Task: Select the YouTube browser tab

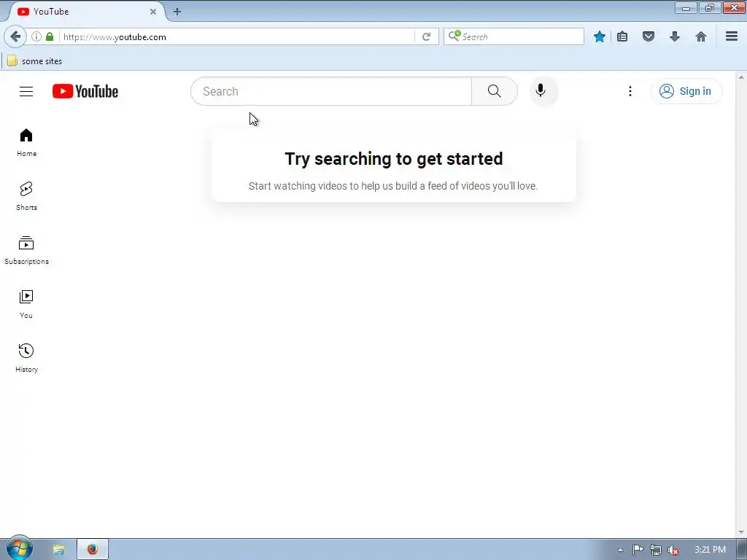Action: (86, 12)
